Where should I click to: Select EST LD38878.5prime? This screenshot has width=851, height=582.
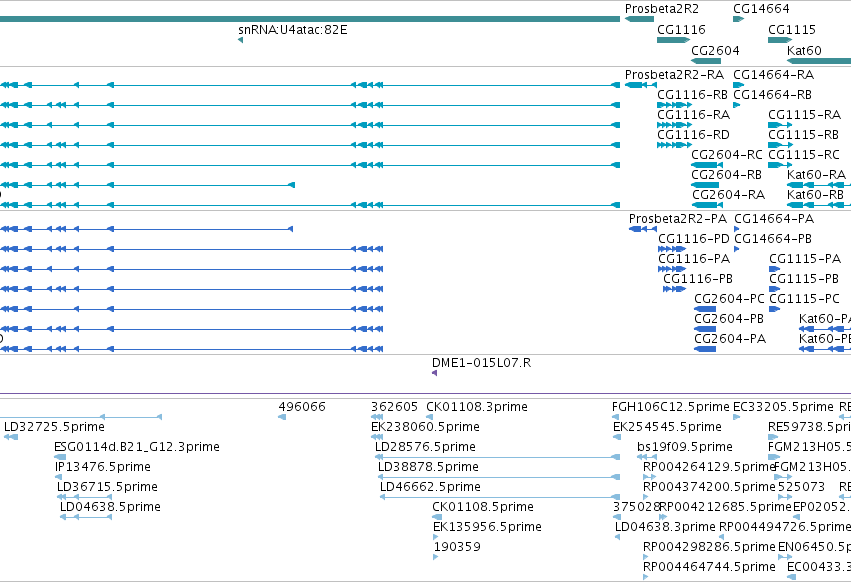[499, 477]
